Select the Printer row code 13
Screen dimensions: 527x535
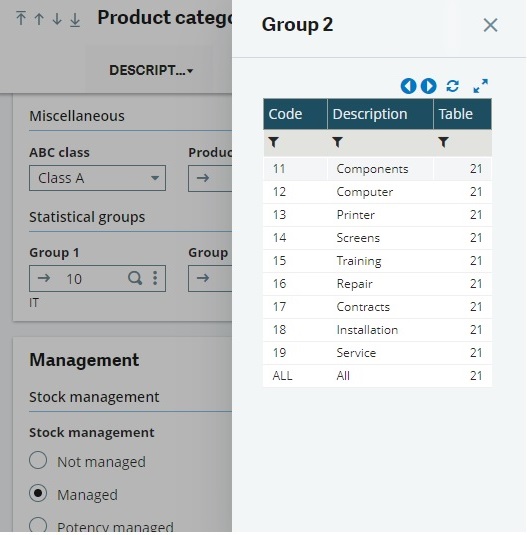(377, 215)
